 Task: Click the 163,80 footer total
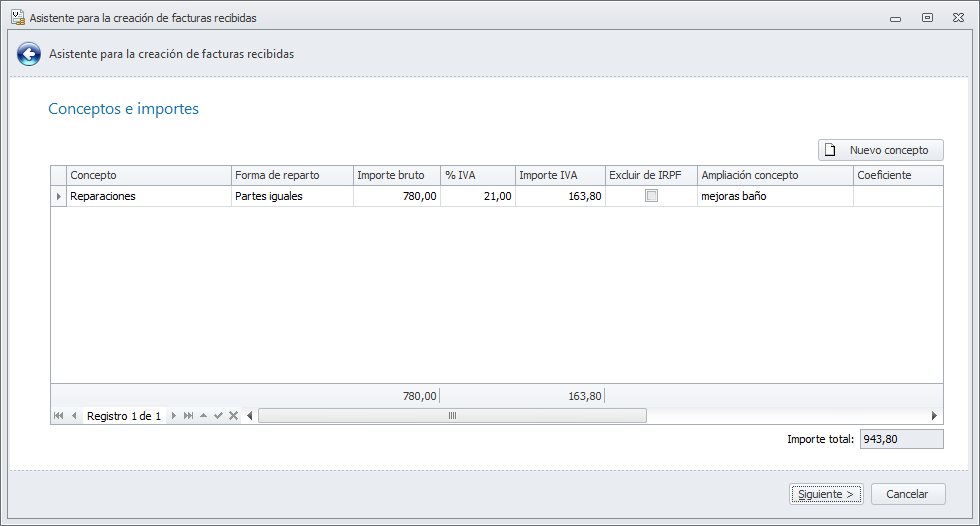pos(584,396)
